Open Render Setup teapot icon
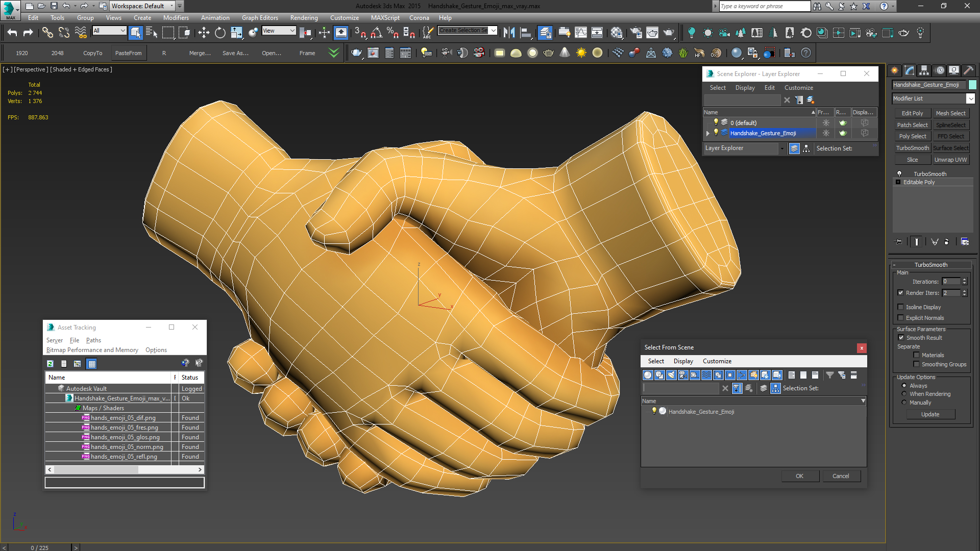Image resolution: width=980 pixels, height=551 pixels. point(636,33)
